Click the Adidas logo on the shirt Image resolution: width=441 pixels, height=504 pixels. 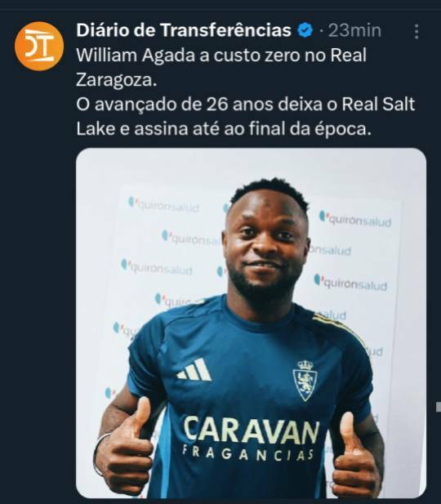(x=194, y=370)
